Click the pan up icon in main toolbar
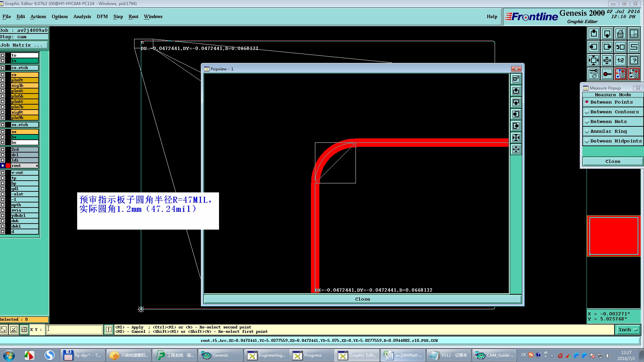The height and width of the screenshot is (362, 644). 594,34
